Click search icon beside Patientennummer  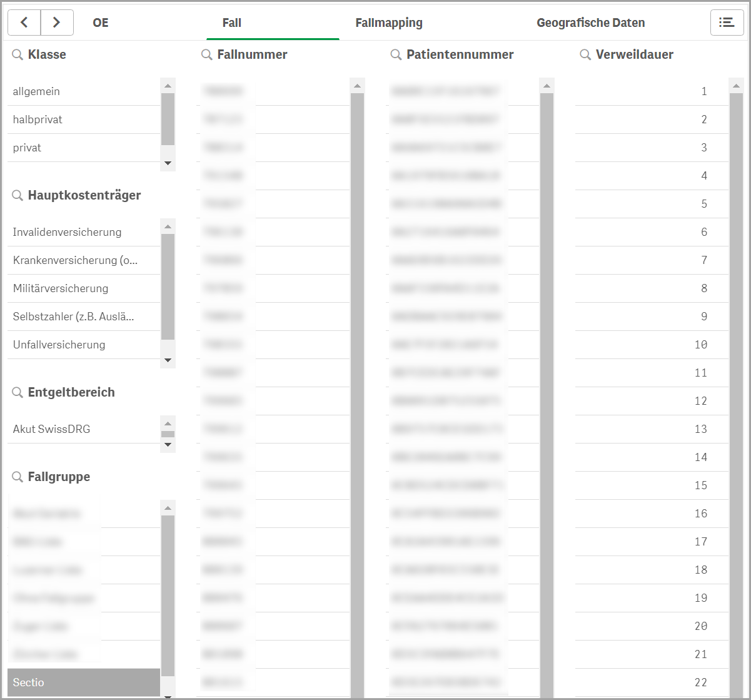coord(396,55)
